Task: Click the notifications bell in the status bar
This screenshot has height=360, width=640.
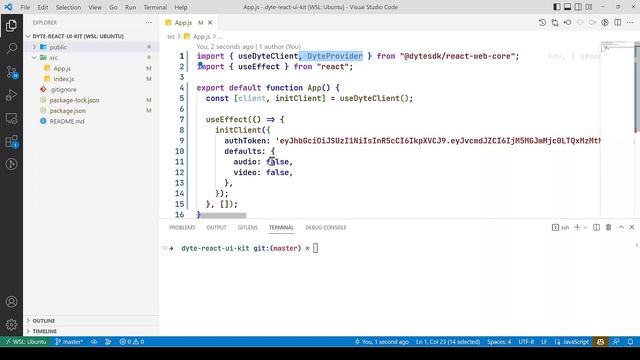Action: click(631, 342)
